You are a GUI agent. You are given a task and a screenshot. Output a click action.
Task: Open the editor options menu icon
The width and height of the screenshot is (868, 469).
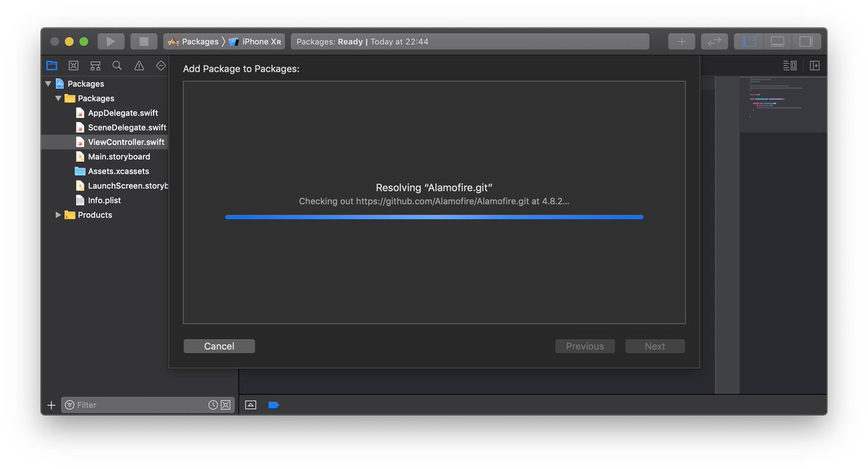point(790,66)
